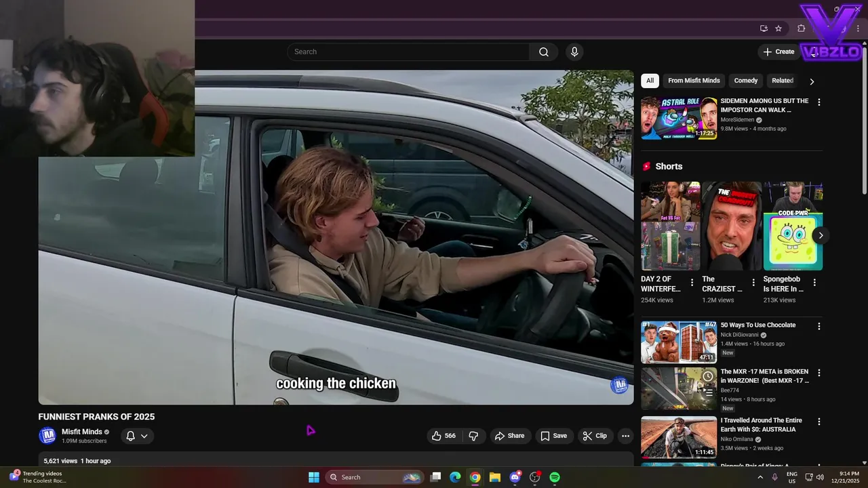The image size is (868, 488).
Task: Create a clip with the Clip button
Action: tap(595, 436)
